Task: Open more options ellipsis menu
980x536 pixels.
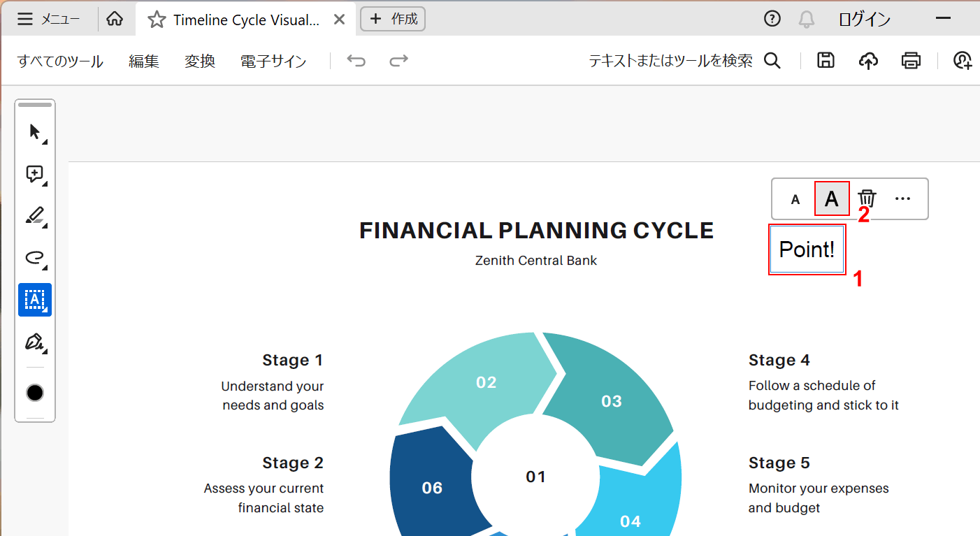Action: click(902, 199)
